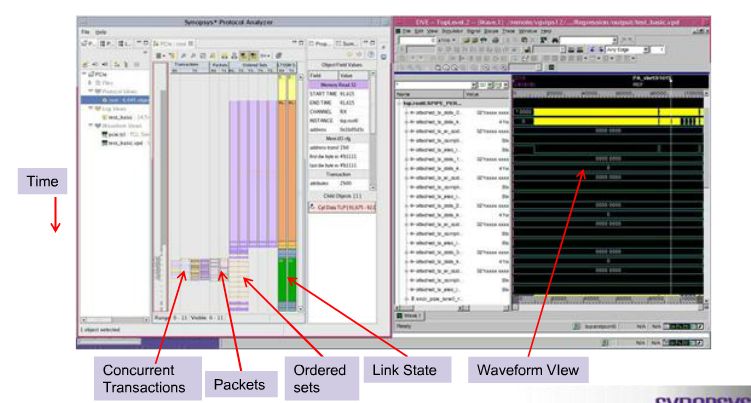Viewport: 751px width, 403px height.
Task: Click the time input field in DVE toolbar
Action: [416, 40]
